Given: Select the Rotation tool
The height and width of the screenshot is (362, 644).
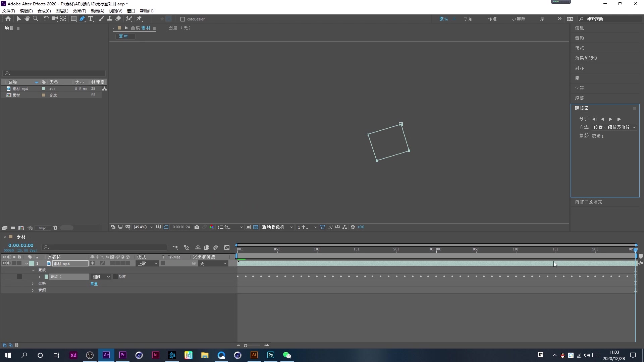Looking at the screenshot, I should [46, 19].
